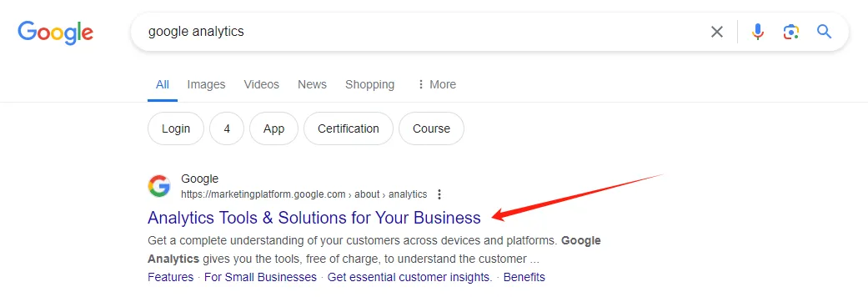The image size is (868, 302).
Task: Click the magnifying glass search icon
Action: point(825,32)
